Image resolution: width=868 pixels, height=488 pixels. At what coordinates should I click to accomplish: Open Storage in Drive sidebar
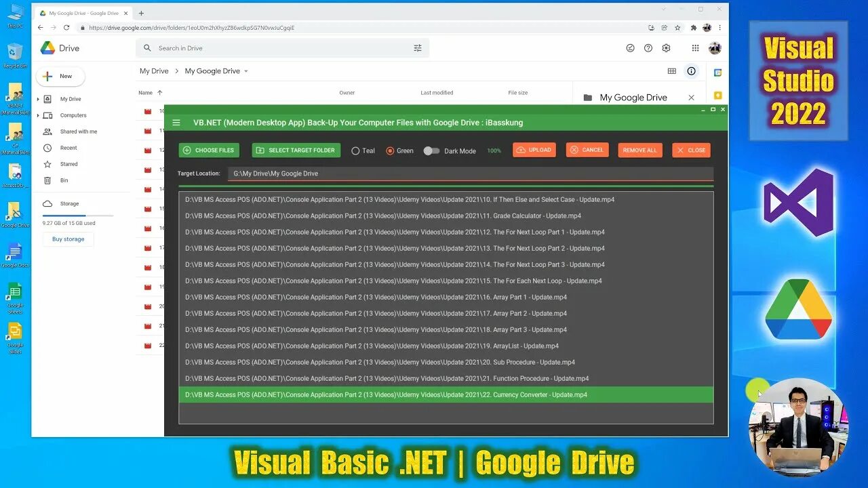(x=69, y=203)
